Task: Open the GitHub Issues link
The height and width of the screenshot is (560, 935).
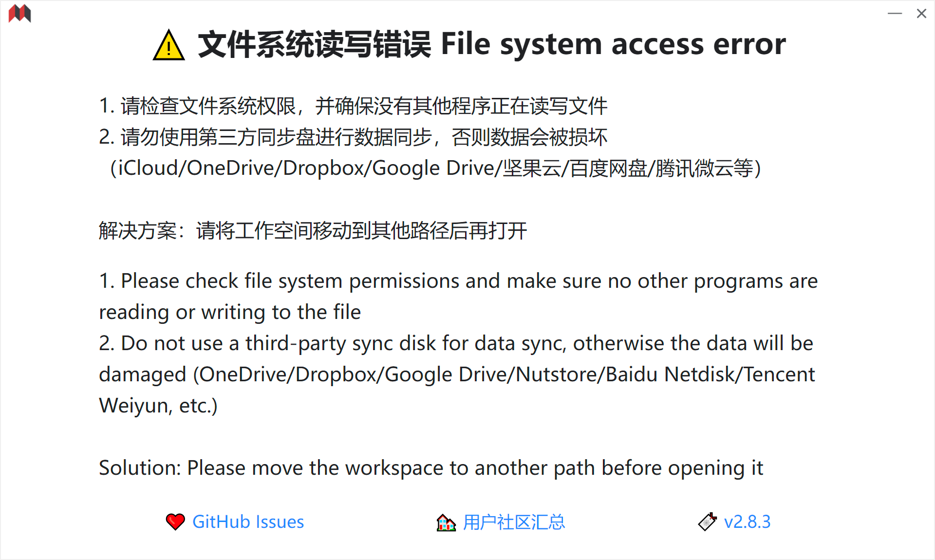Action: [248, 522]
